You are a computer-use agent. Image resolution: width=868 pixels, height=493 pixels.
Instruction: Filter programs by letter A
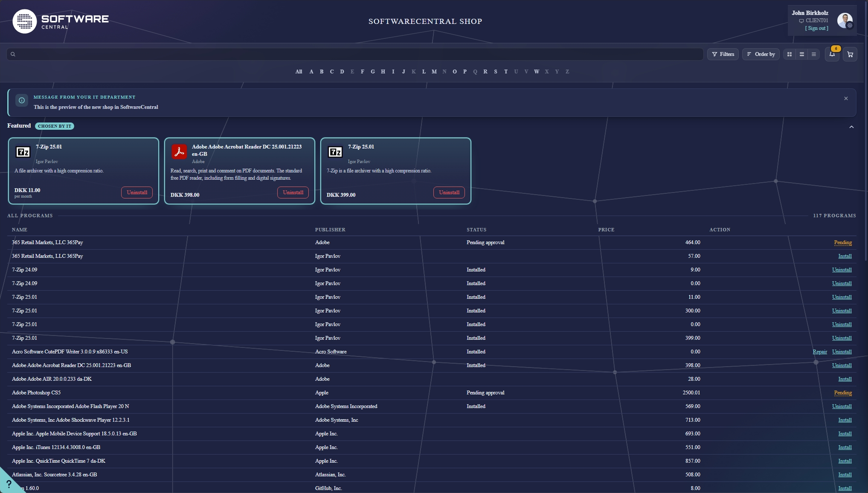point(311,72)
